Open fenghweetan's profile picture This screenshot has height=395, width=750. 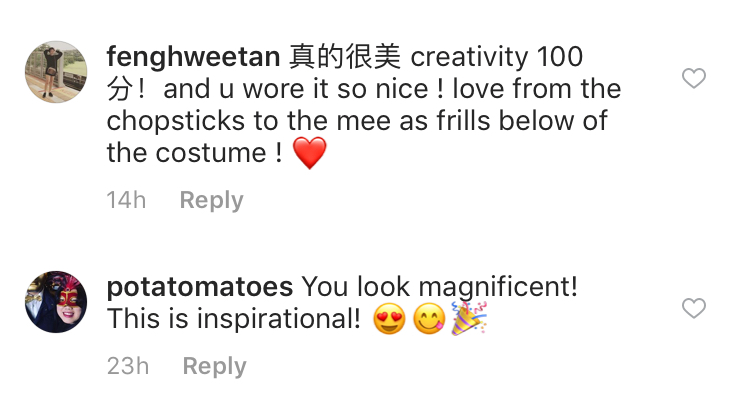coord(56,72)
